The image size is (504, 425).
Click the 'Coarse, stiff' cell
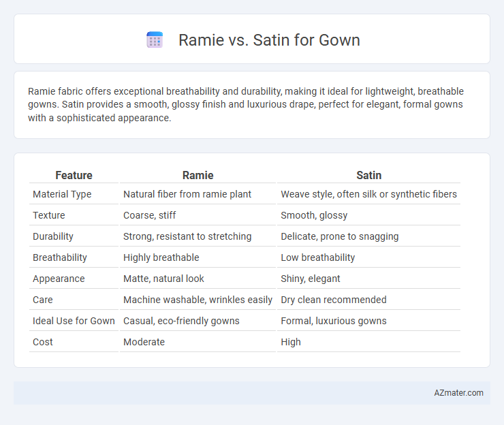(149, 215)
